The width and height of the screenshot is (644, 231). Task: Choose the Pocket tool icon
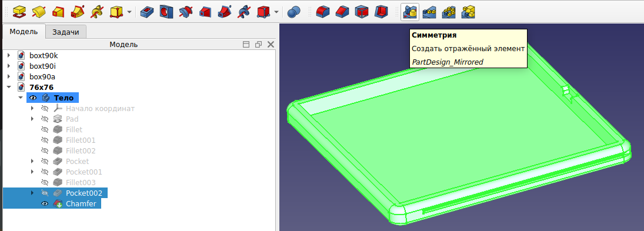[146, 12]
